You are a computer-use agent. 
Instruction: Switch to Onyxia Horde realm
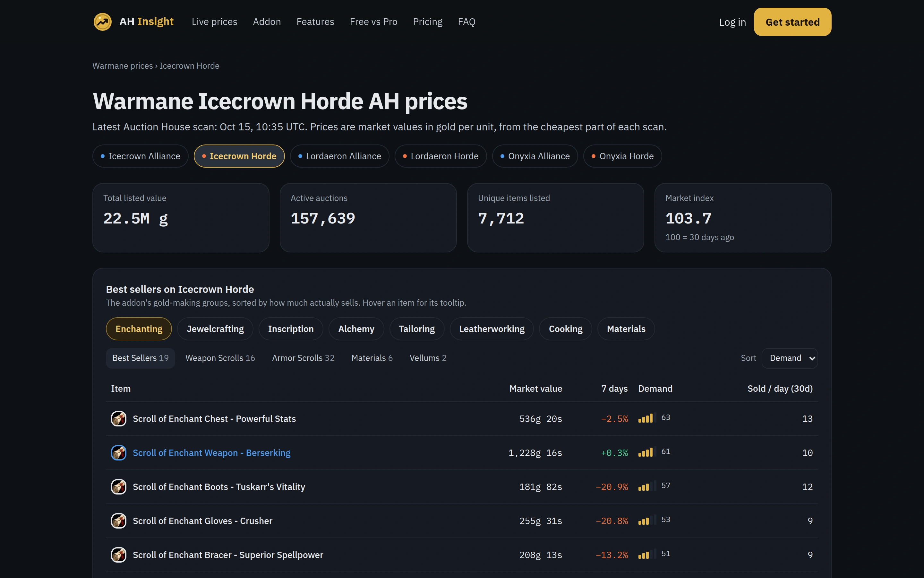622,156
